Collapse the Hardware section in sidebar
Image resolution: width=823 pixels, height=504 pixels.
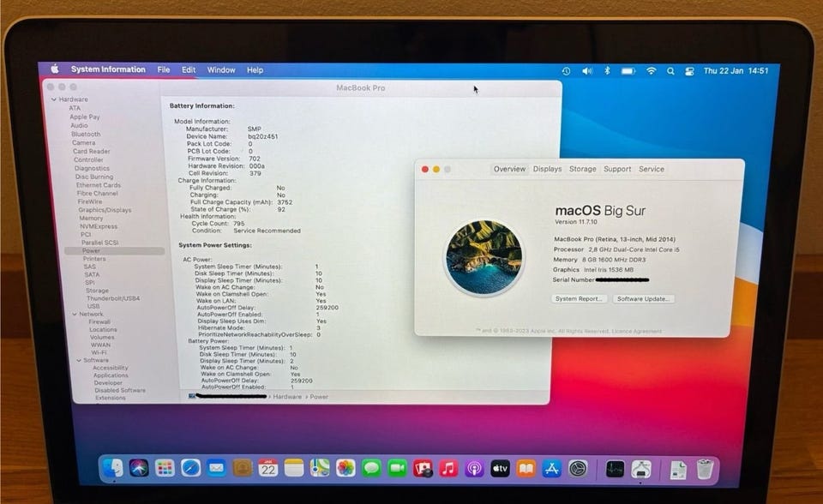[53, 99]
